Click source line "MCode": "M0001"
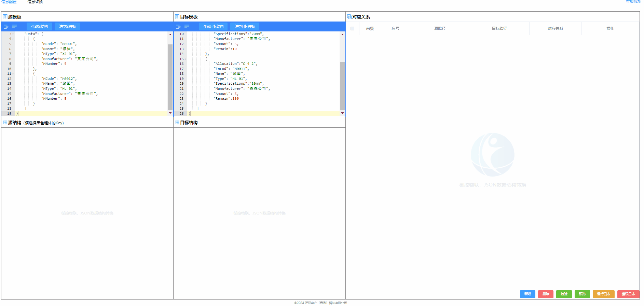The height and width of the screenshot is (306, 644). point(59,44)
